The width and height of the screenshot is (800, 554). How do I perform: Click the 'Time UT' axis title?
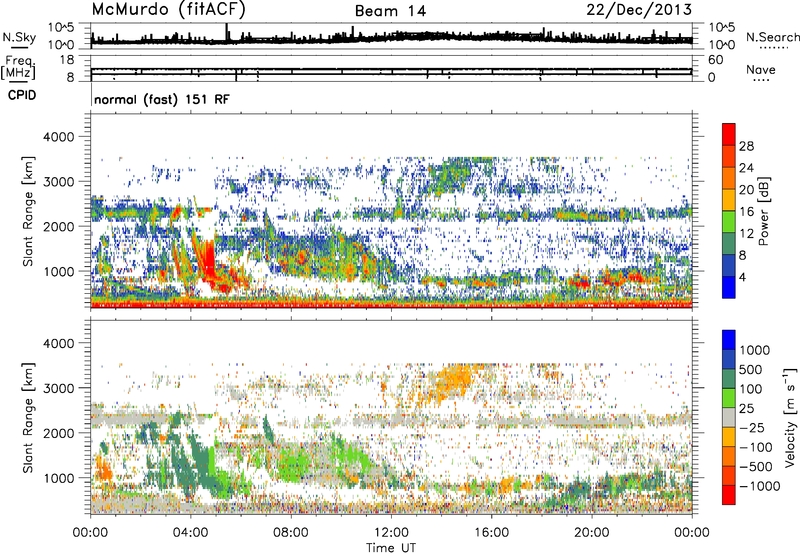coord(391,548)
